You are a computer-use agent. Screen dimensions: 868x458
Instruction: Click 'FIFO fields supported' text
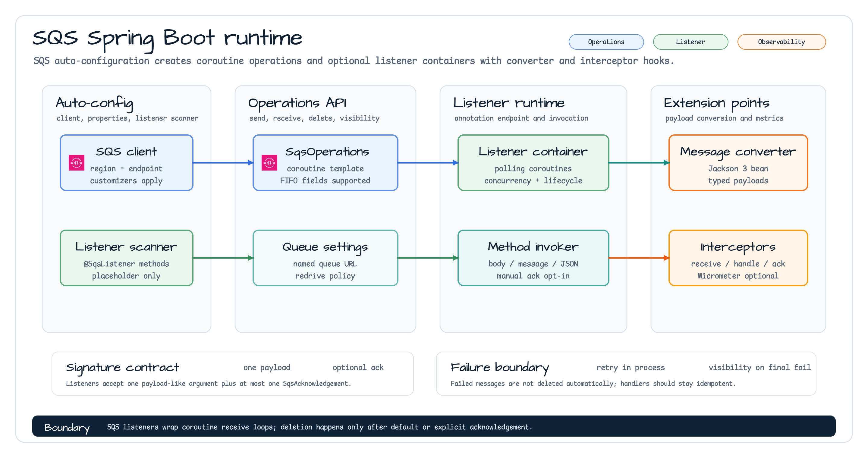325,181
